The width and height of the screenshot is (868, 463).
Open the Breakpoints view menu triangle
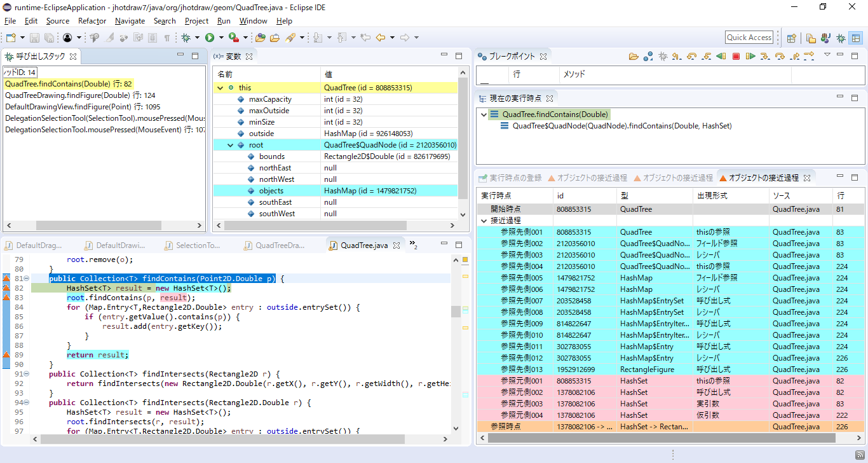tap(827, 55)
